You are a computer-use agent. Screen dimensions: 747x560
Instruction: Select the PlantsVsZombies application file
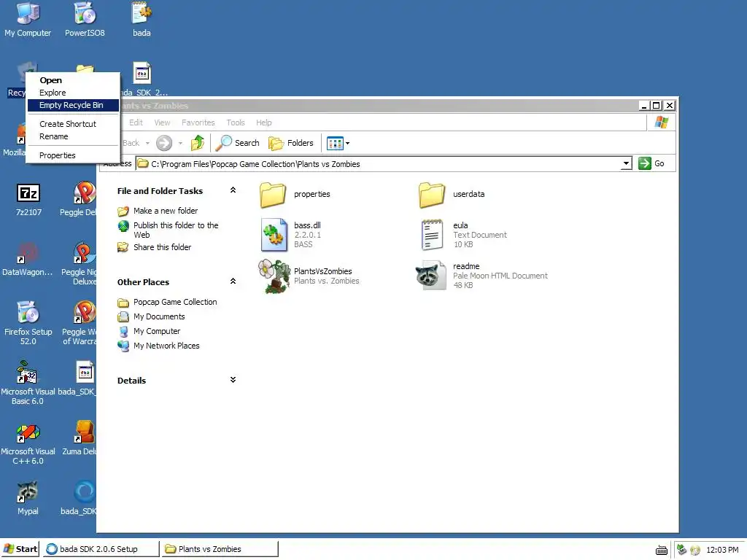point(309,276)
